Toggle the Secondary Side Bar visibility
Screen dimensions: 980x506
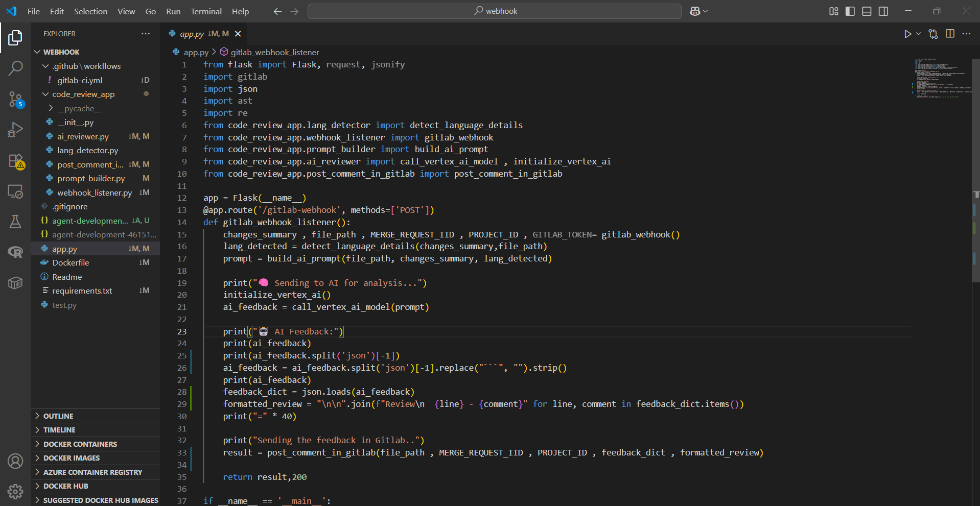coord(883,11)
